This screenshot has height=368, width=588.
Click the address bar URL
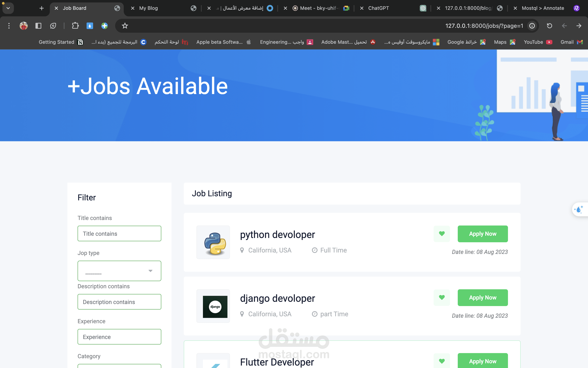click(484, 26)
